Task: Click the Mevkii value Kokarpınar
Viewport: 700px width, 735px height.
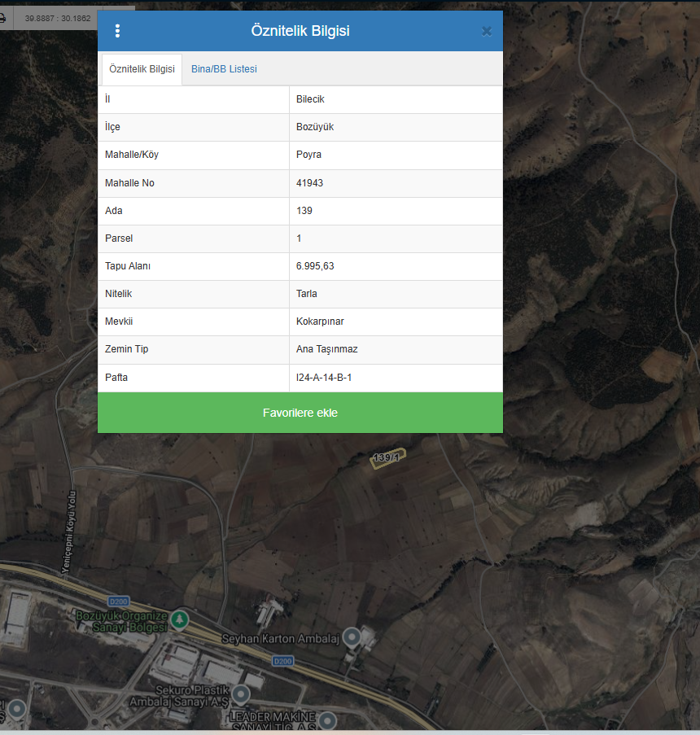Action: click(x=396, y=322)
